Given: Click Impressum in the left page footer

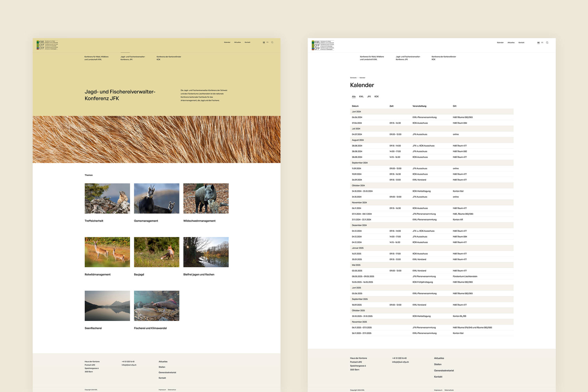Looking at the screenshot, I should tap(162, 390).
